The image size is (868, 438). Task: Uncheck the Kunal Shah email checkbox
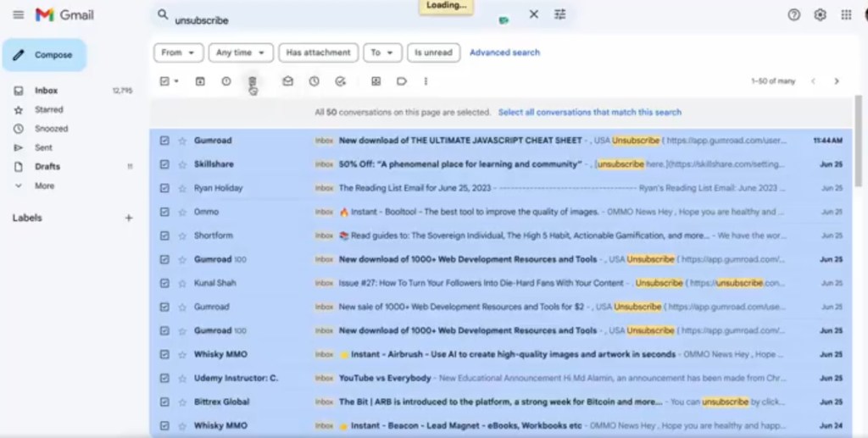click(x=164, y=283)
